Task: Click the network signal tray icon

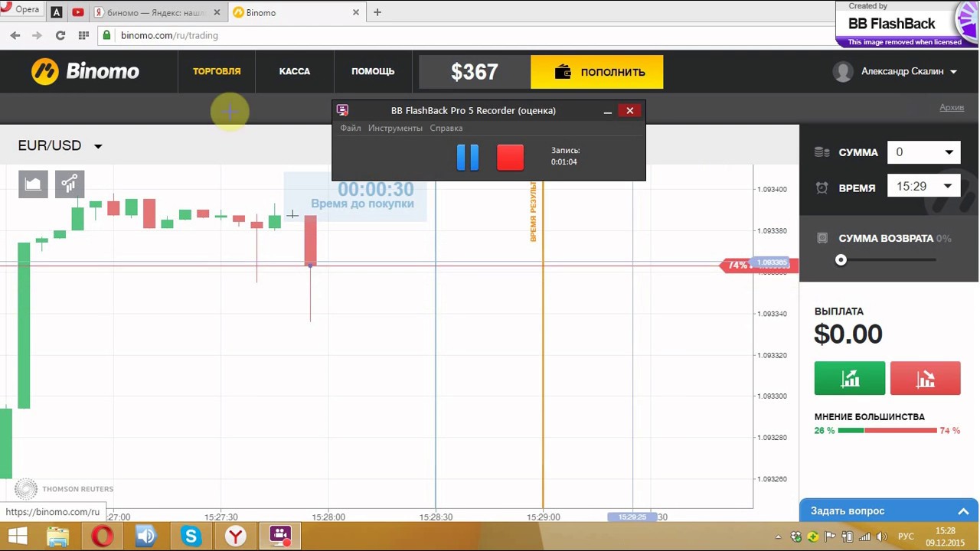Action: point(864,537)
